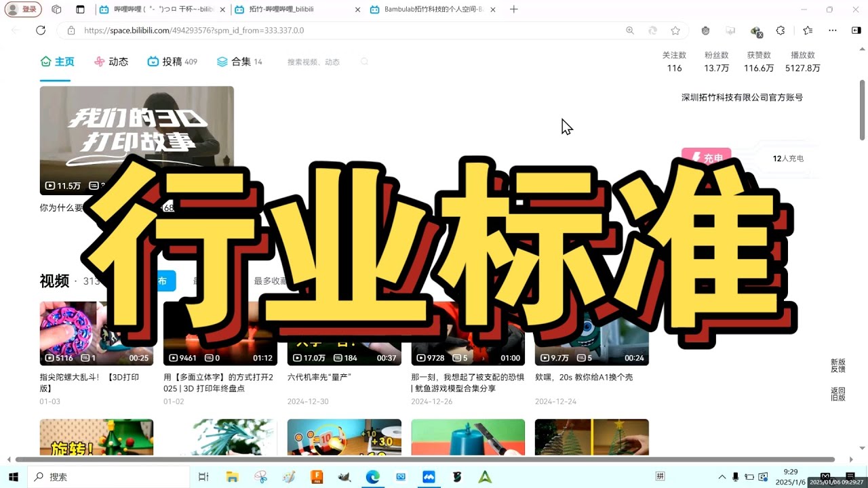Image resolution: width=868 pixels, height=488 pixels.
Task: Click the extension icon with X badge
Action: point(756,31)
